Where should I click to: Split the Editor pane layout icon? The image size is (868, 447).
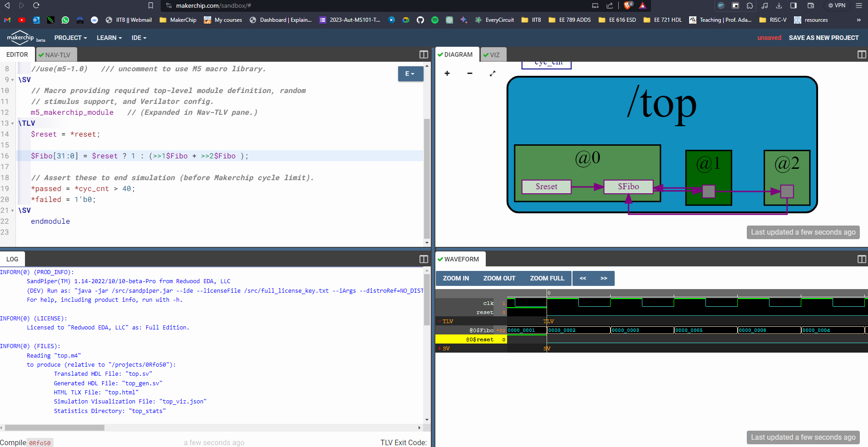click(x=424, y=54)
